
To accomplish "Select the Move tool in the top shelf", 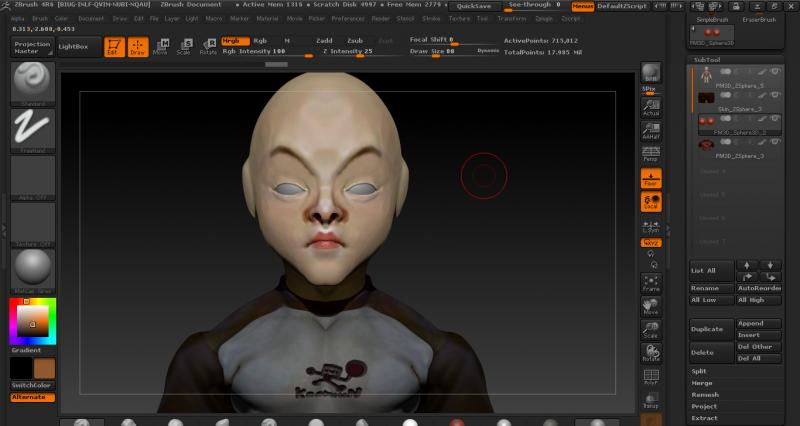I will [160, 46].
